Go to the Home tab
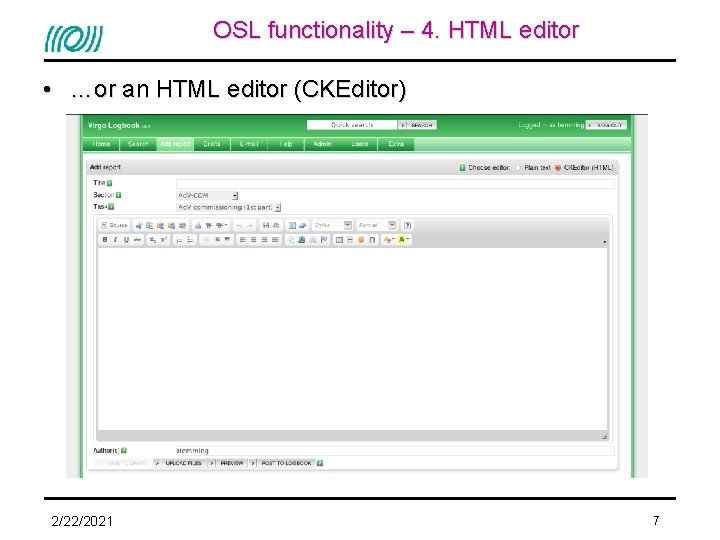Viewport: 720px width, 540px height. click(x=101, y=144)
